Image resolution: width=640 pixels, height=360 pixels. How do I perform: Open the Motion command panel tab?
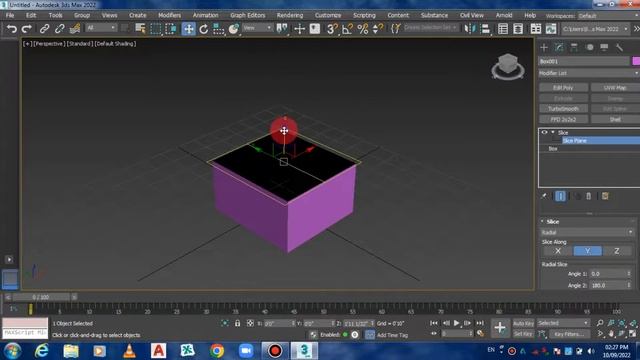pyautogui.click(x=589, y=47)
